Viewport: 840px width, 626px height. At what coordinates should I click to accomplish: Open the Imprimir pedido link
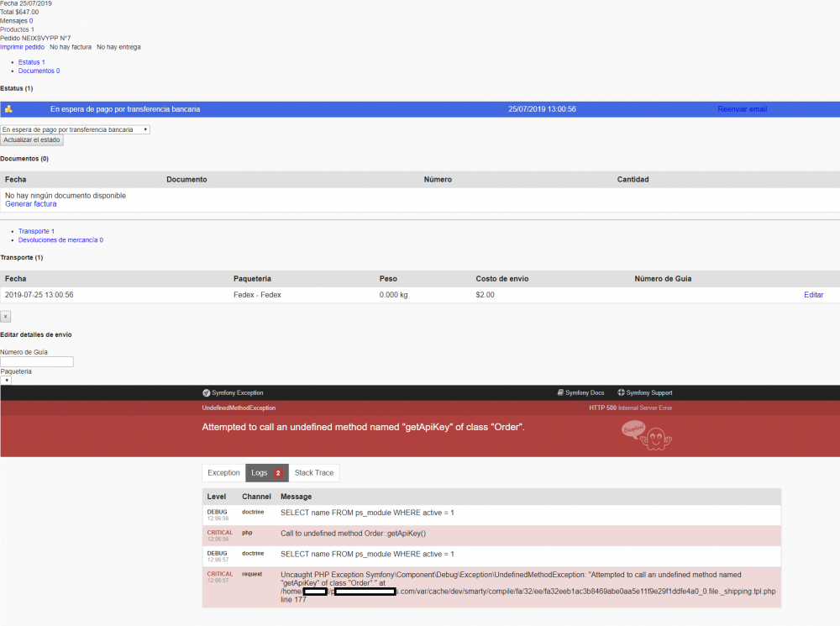(22, 47)
